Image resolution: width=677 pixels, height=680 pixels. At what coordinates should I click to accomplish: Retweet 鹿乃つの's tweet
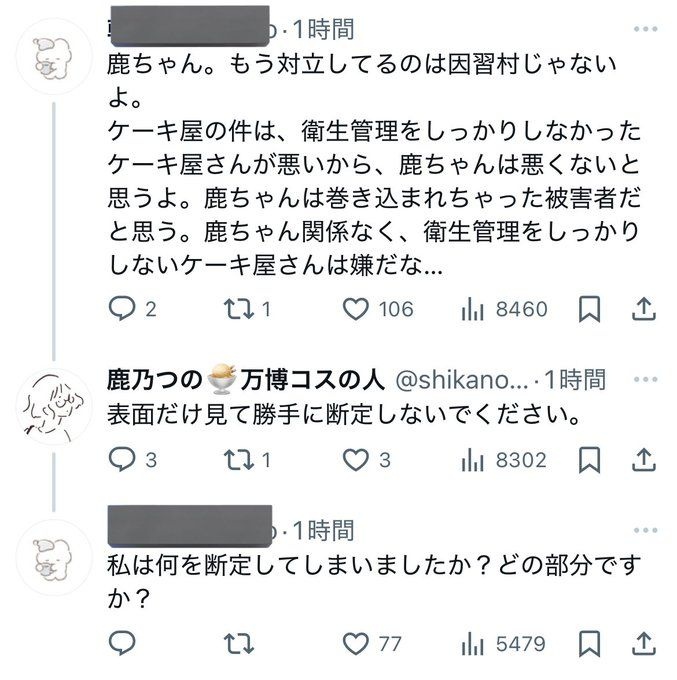[x=238, y=459]
